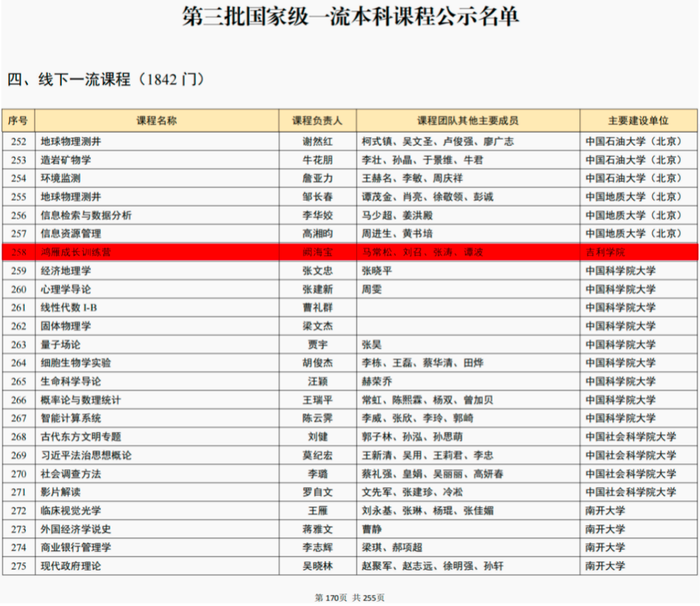Select the page title 第三批国家级一流本科课程公示名单
Image resolution: width=700 pixels, height=606 pixels.
351,16
